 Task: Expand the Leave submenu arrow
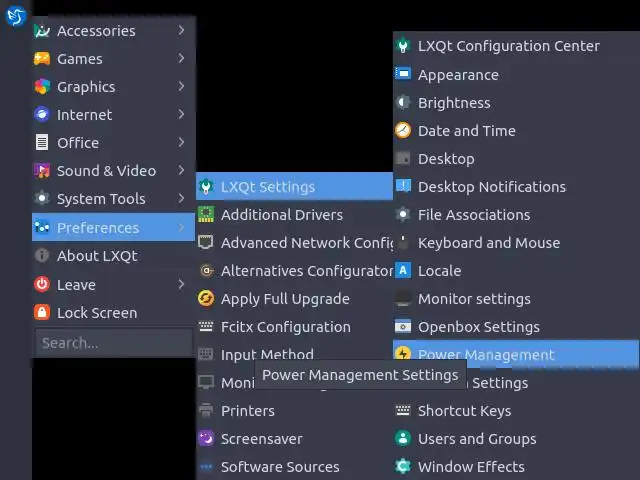point(182,284)
